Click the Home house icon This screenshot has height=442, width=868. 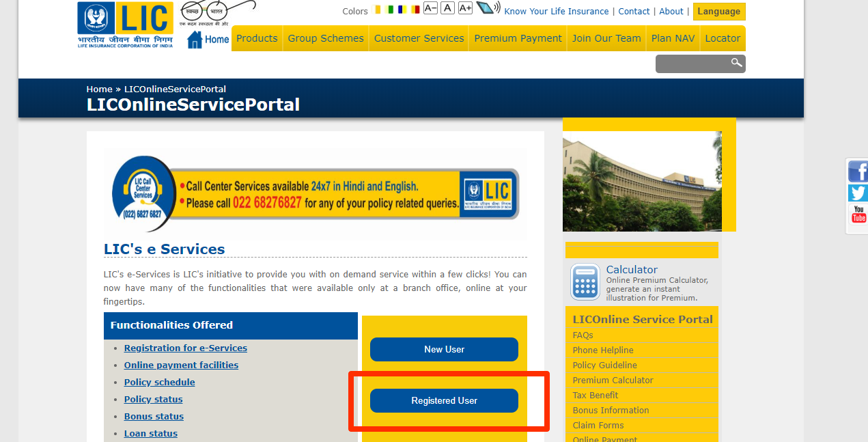(x=195, y=40)
